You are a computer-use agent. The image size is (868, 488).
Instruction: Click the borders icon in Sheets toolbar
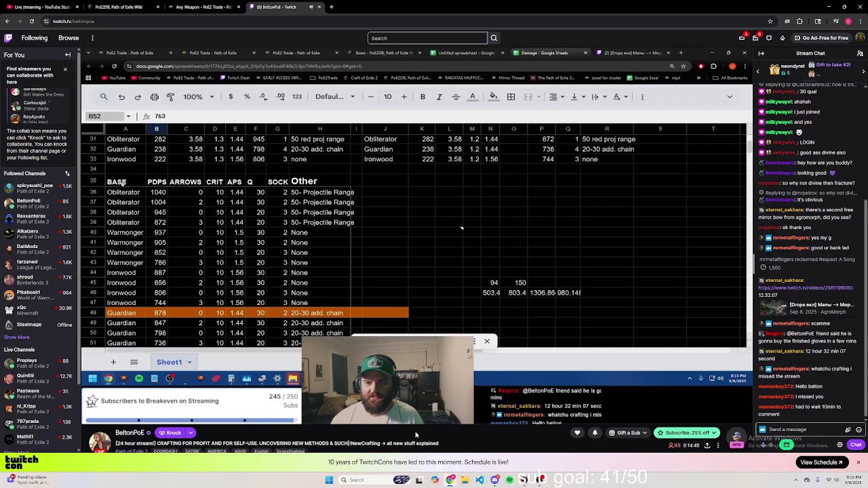[511, 97]
